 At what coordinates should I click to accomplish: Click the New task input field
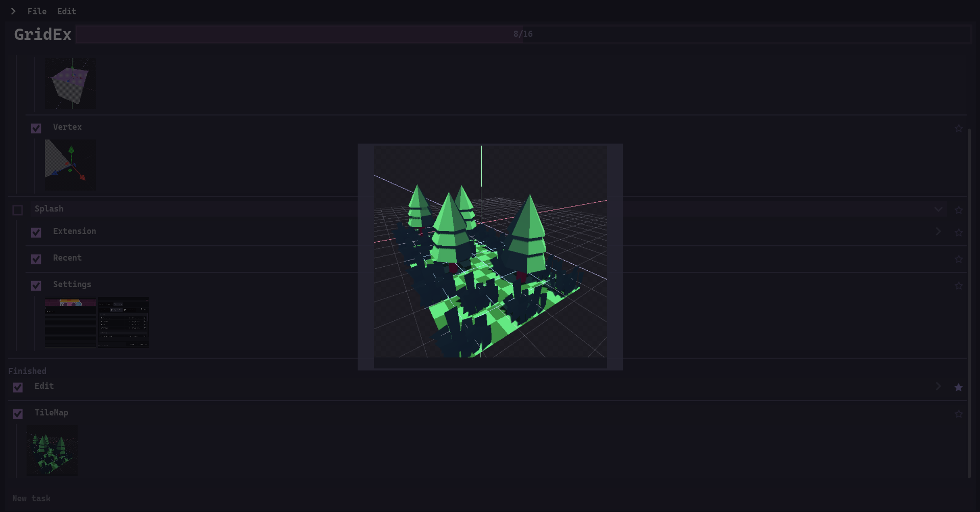pyautogui.click(x=489, y=498)
